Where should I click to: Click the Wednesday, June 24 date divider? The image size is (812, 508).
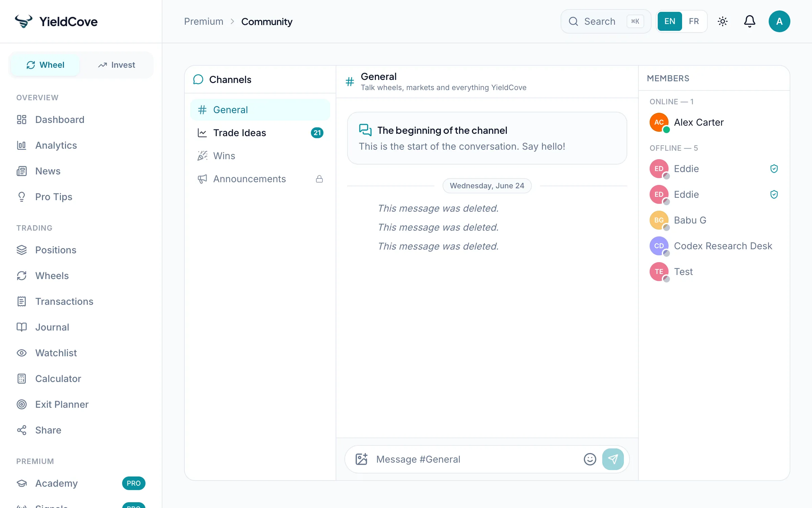click(487, 186)
